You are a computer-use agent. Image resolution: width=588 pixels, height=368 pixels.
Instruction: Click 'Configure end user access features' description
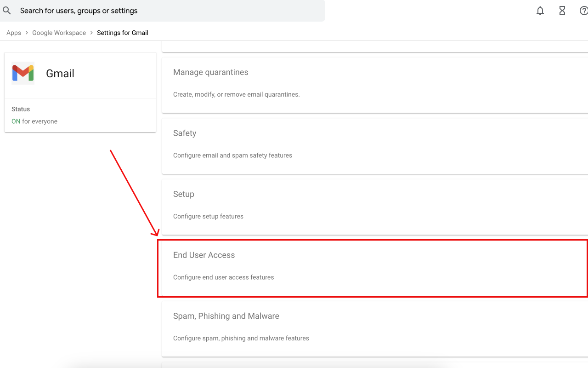point(223,277)
